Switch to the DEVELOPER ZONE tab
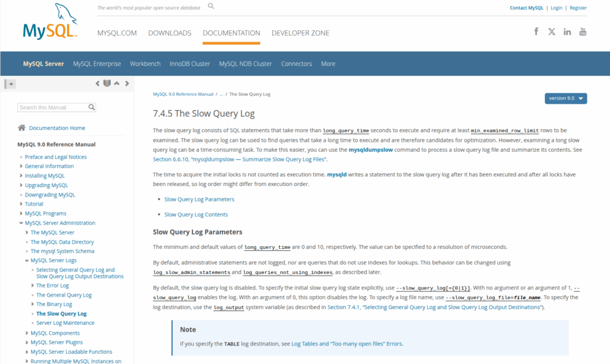 click(300, 33)
